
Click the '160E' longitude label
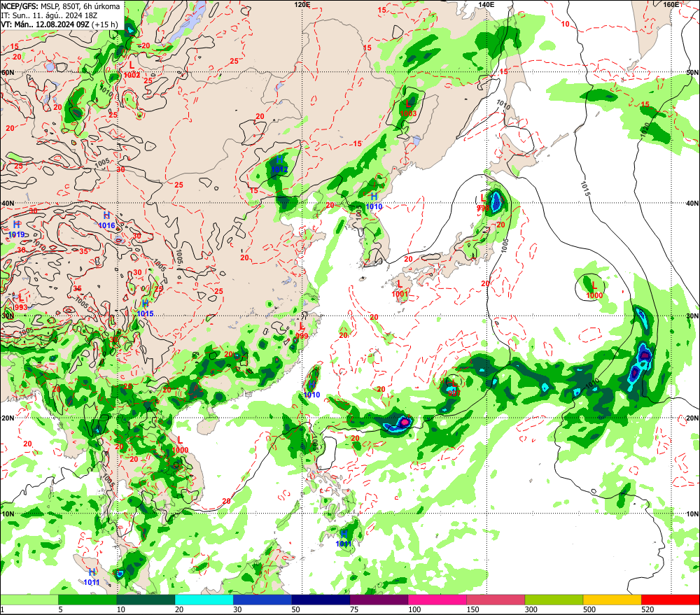pyautogui.click(x=671, y=4)
